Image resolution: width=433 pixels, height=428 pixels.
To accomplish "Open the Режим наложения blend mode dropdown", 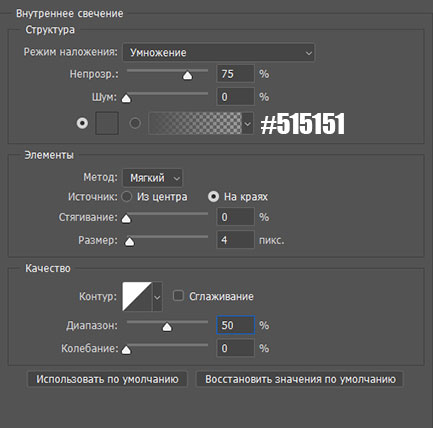I will (x=219, y=52).
